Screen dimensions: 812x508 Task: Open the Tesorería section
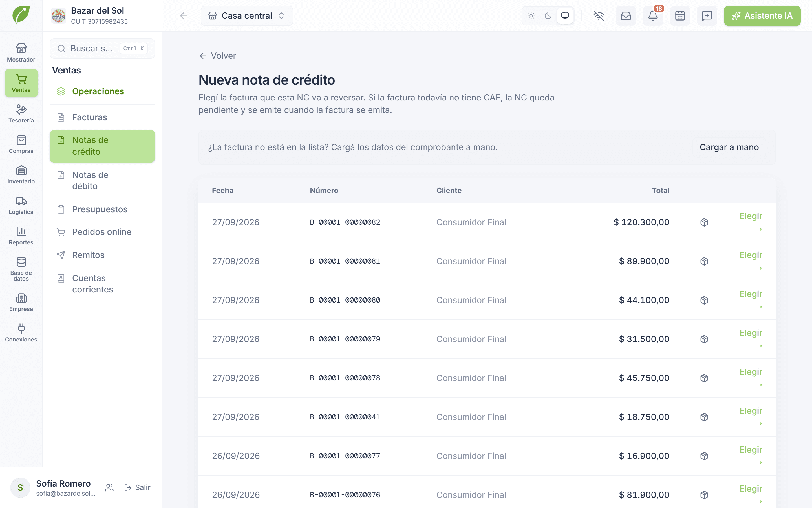pyautogui.click(x=21, y=113)
